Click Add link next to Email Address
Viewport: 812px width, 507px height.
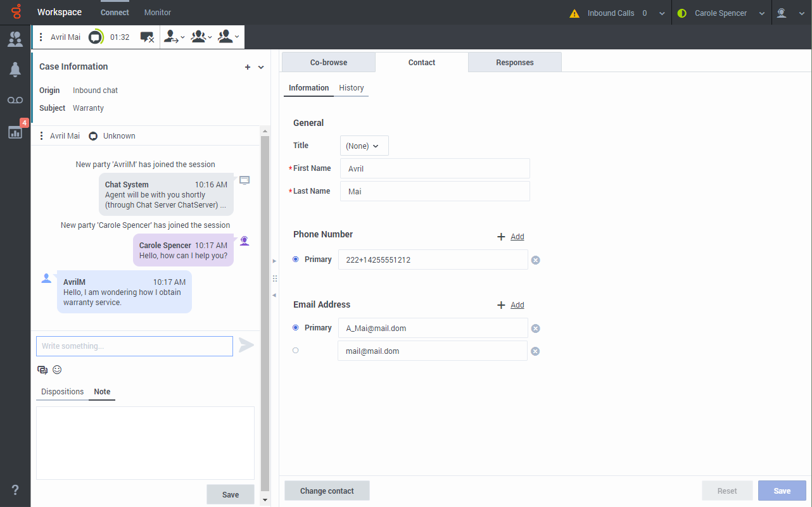517,305
